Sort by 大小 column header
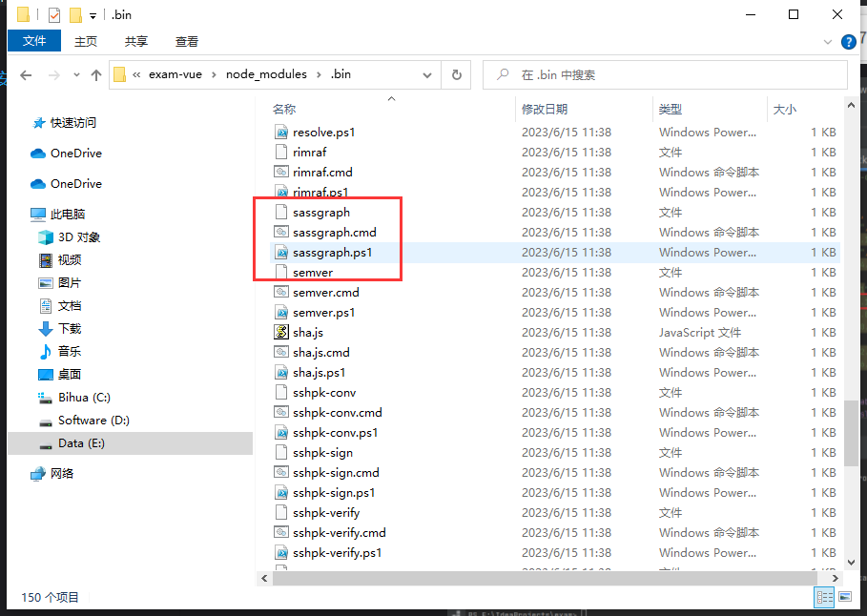The height and width of the screenshot is (616, 867). pyautogui.click(x=785, y=110)
